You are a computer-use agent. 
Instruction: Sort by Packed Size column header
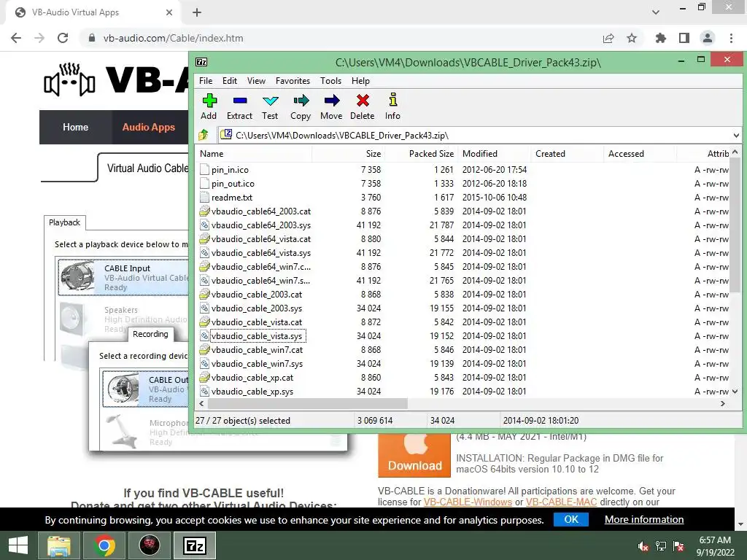(422, 154)
